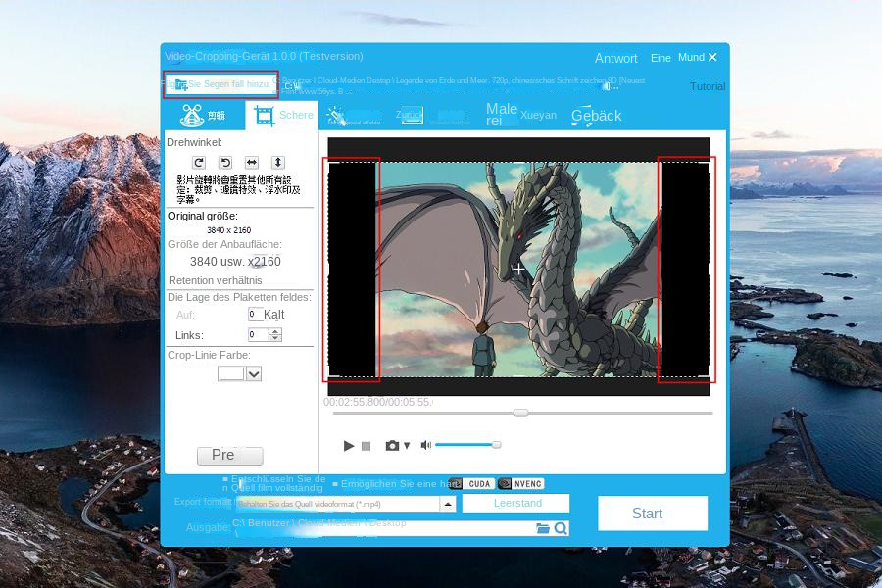Click the NVENC badge

521,484
